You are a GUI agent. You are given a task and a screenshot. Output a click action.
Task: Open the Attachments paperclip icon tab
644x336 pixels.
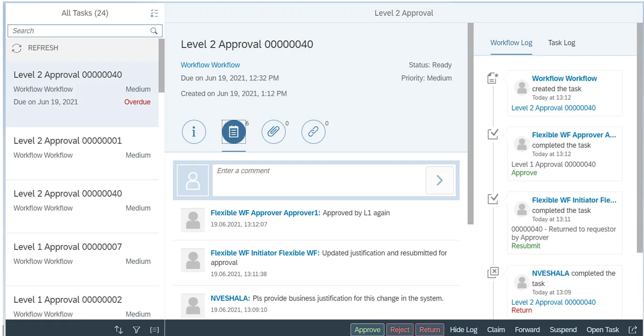(273, 132)
